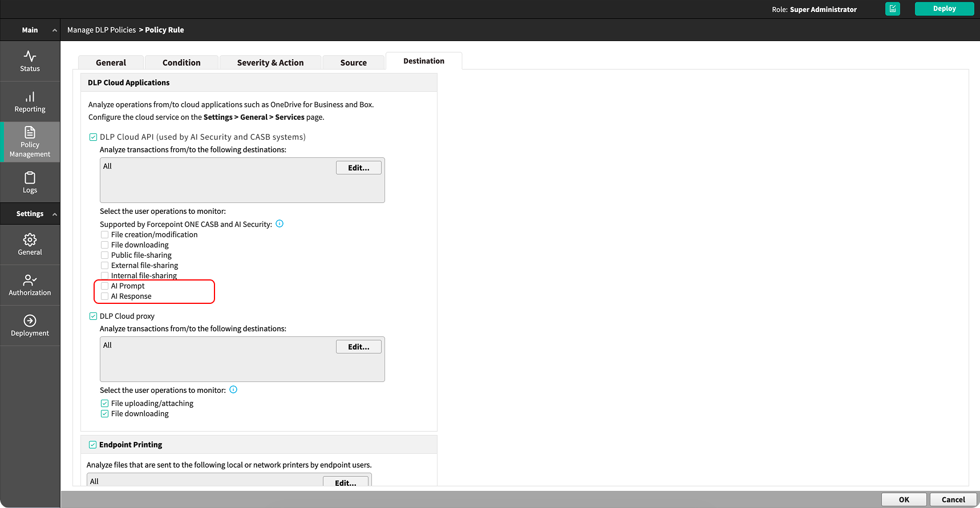Image resolution: width=980 pixels, height=508 pixels.
Task: Toggle the Endpoint Printing checkbox
Action: pos(92,445)
